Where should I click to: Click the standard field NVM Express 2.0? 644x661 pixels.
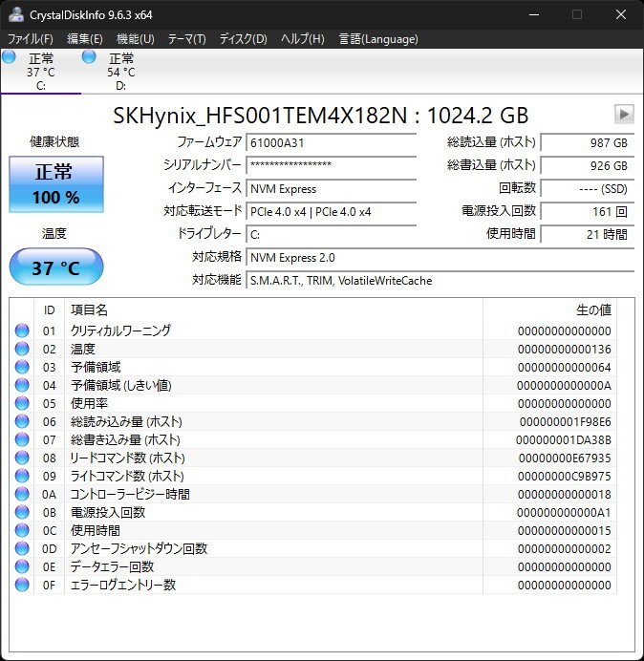[x=440, y=257]
